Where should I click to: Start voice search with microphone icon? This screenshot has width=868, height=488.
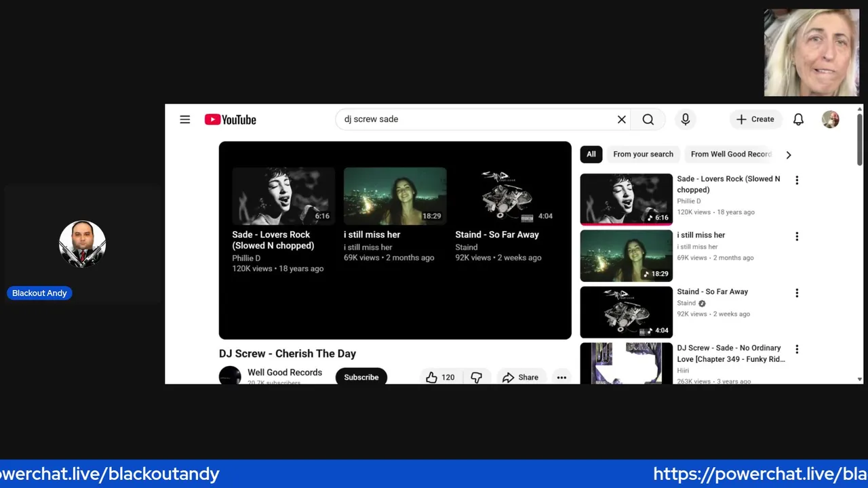[x=686, y=119]
